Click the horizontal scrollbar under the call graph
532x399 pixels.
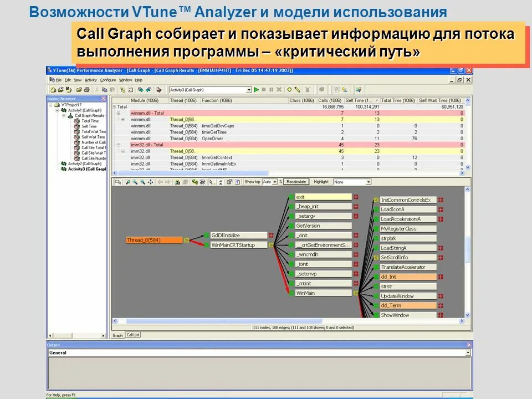pos(224,321)
